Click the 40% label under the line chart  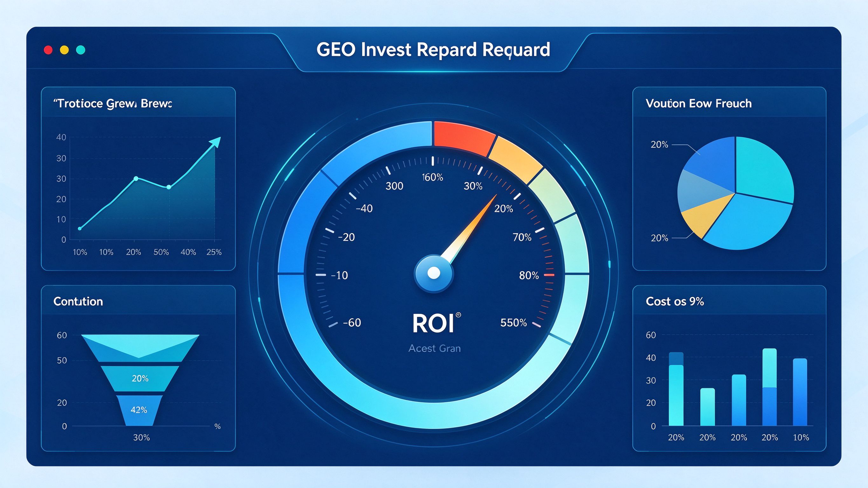(x=188, y=252)
